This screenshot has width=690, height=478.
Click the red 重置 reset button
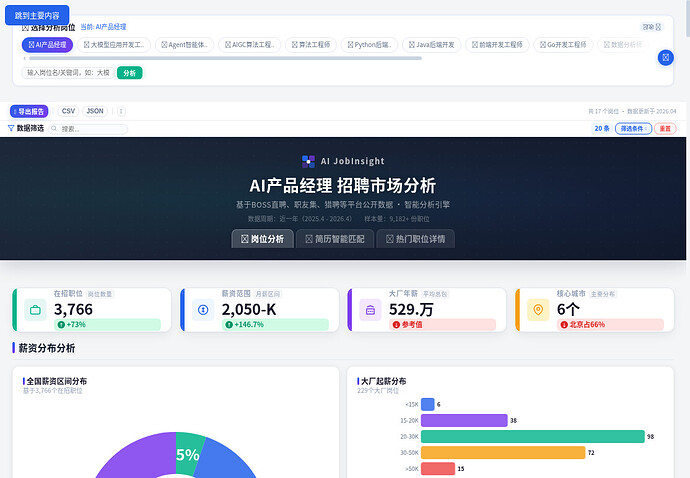[665, 129]
